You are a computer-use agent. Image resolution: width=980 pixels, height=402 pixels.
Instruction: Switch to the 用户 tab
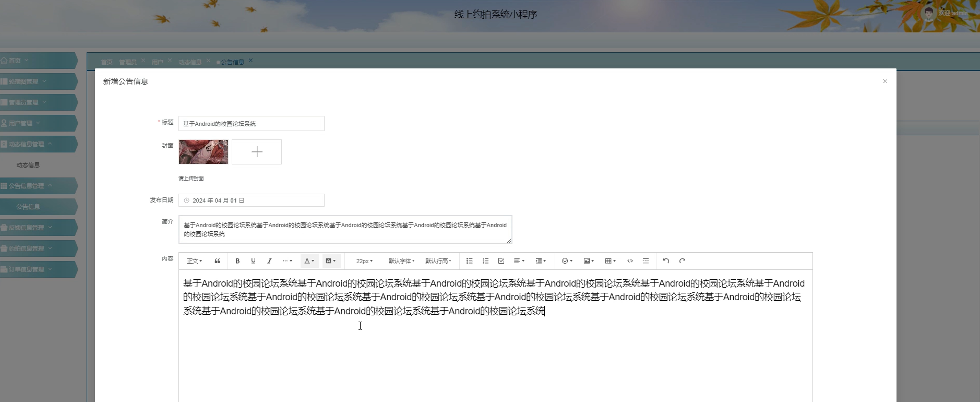[157, 62]
